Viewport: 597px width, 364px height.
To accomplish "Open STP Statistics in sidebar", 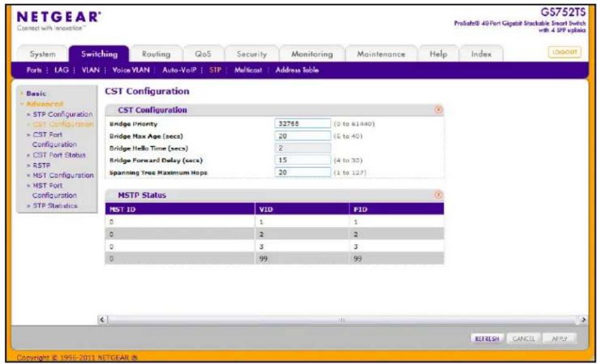I will [x=55, y=206].
